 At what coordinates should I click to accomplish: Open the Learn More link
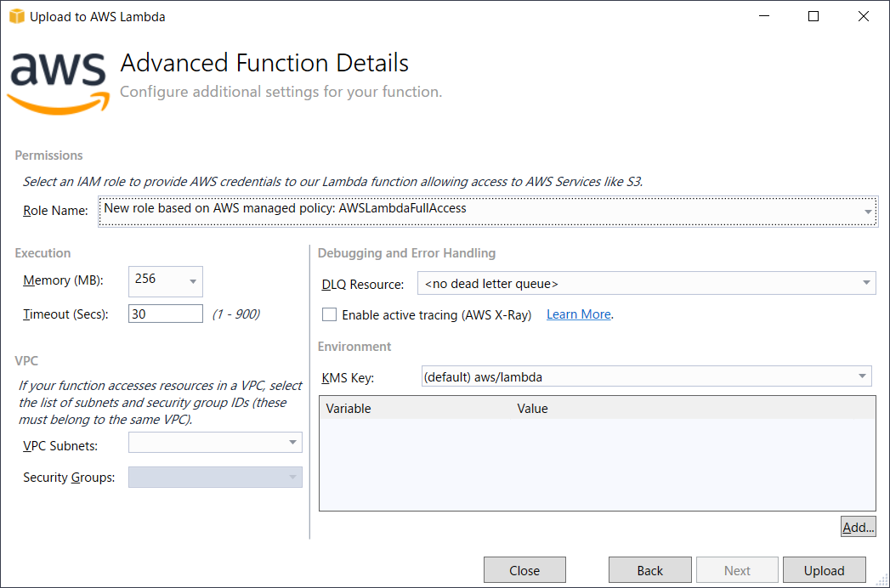click(578, 314)
